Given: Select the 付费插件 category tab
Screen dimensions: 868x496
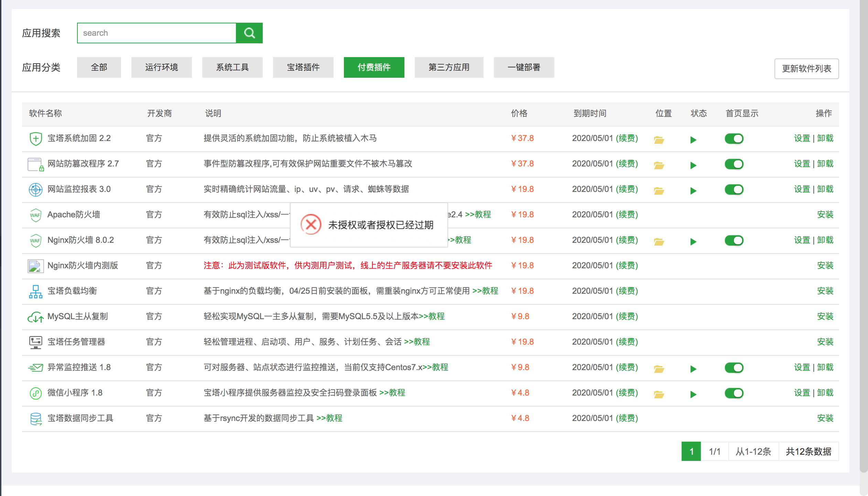Looking at the screenshot, I should [374, 67].
